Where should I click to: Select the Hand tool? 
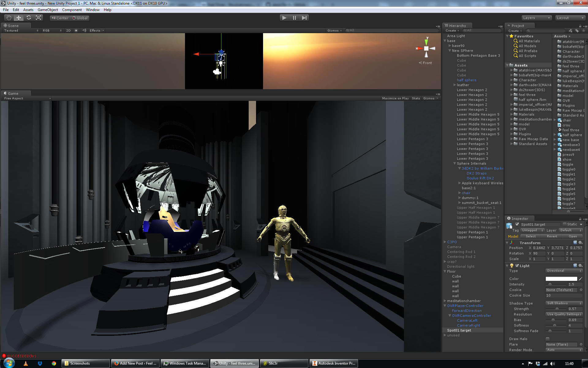tap(9, 18)
